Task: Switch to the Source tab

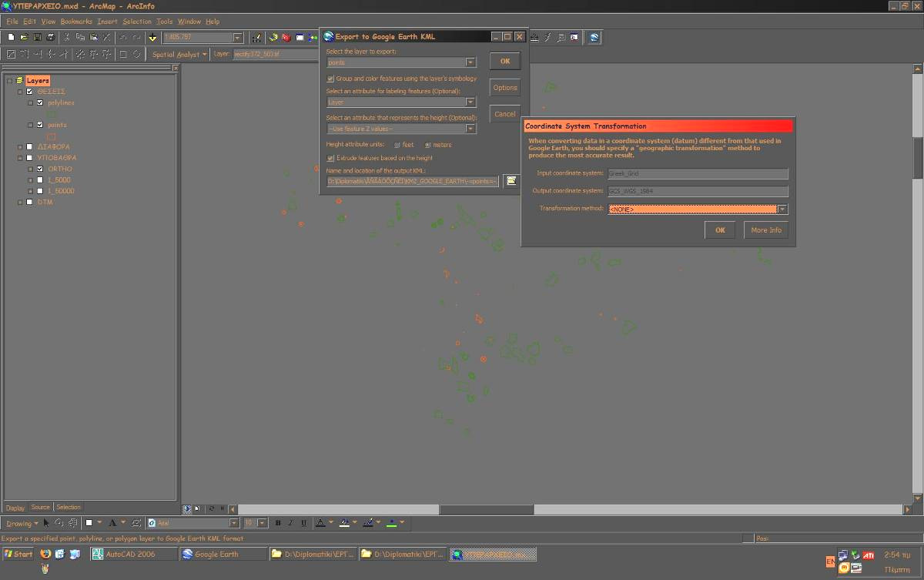Action: pyautogui.click(x=40, y=507)
